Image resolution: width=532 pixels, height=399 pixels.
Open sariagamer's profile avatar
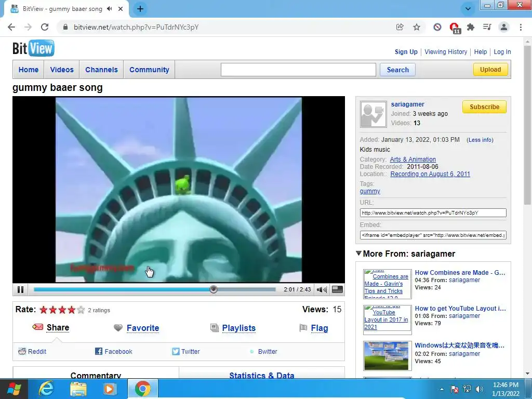[x=373, y=114]
